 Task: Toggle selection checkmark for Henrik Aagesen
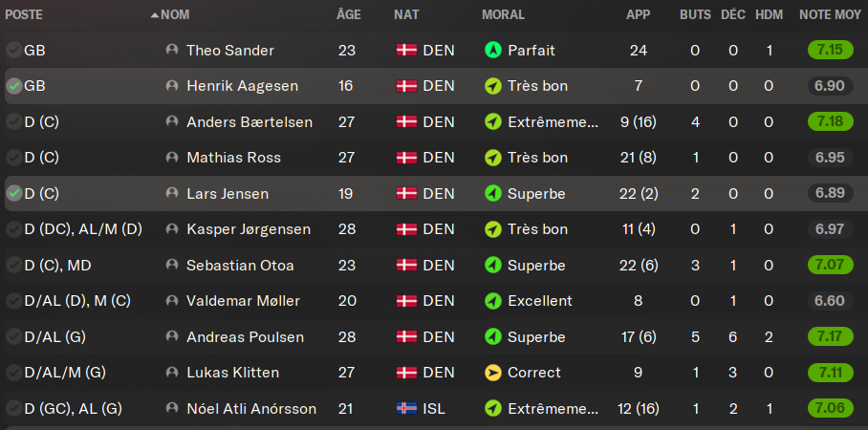click(x=13, y=86)
